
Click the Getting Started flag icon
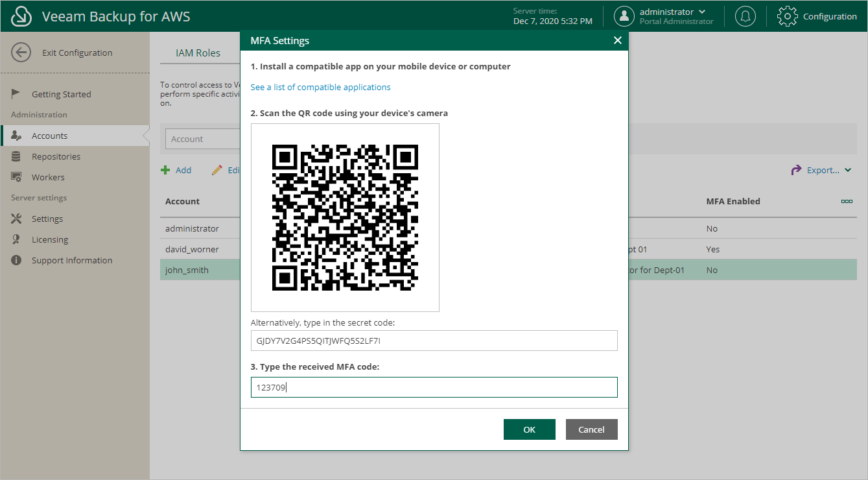pos(16,94)
